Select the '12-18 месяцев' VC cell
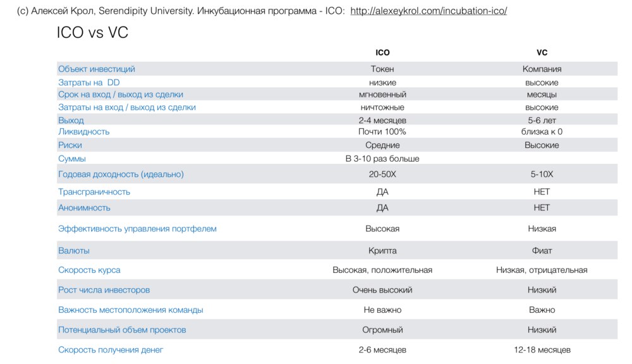632x364 pixels. (x=542, y=349)
